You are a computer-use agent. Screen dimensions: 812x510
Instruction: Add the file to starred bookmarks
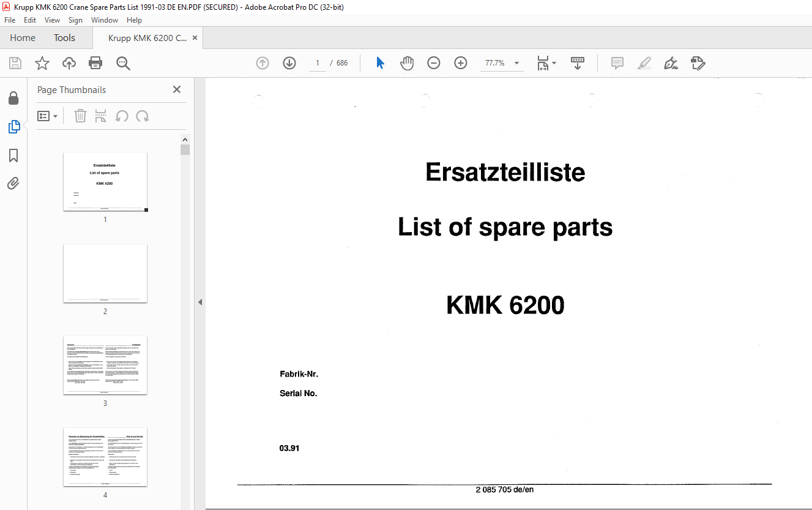pyautogui.click(x=42, y=63)
